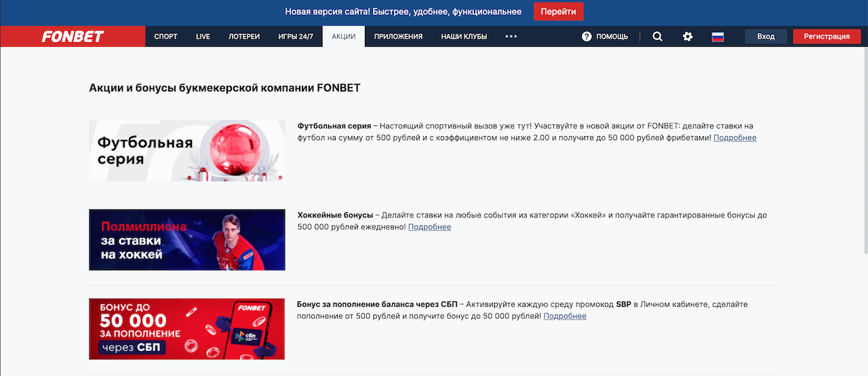Open the Лотереи section
868x376 pixels.
(244, 37)
